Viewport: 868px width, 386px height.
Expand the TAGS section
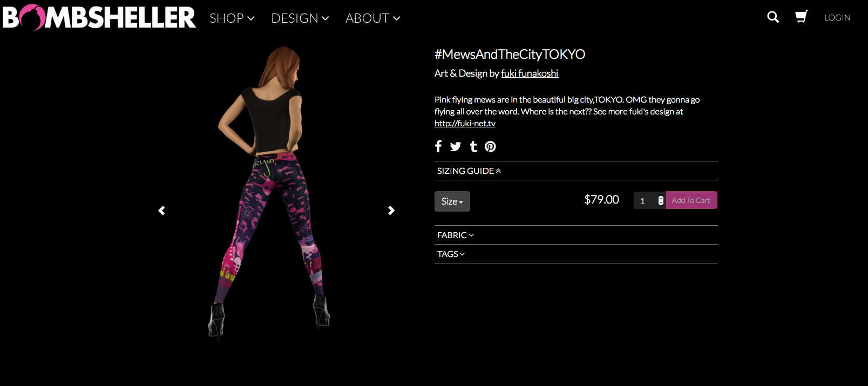coord(451,254)
